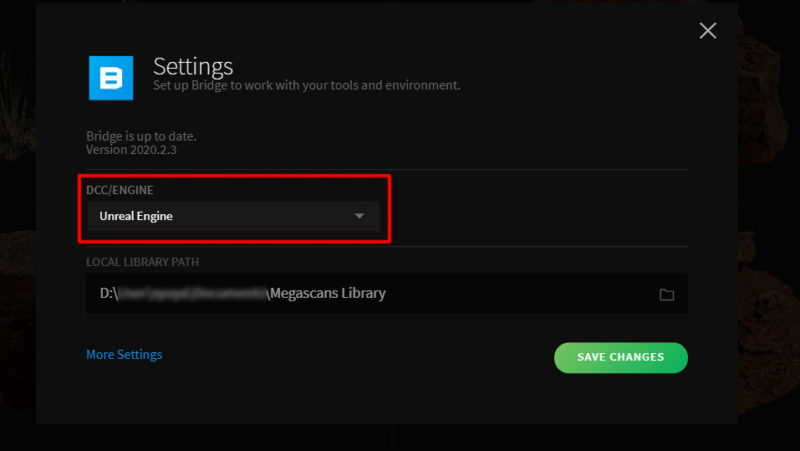Screen dimensions: 800x451
Task: Click the 'Settings' heading text
Action: pos(193,66)
